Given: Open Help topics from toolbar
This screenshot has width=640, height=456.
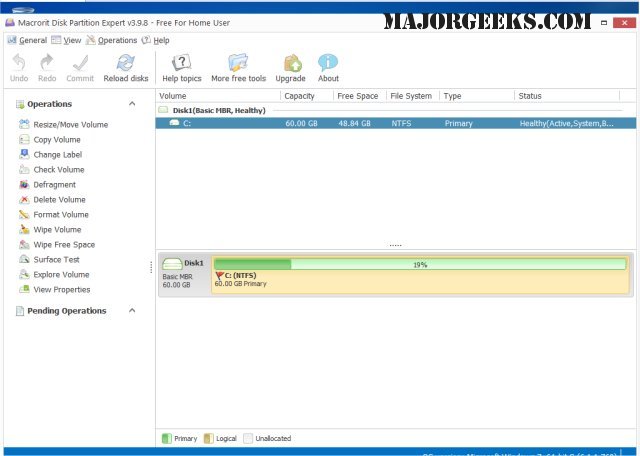Looking at the screenshot, I should pos(182,62).
